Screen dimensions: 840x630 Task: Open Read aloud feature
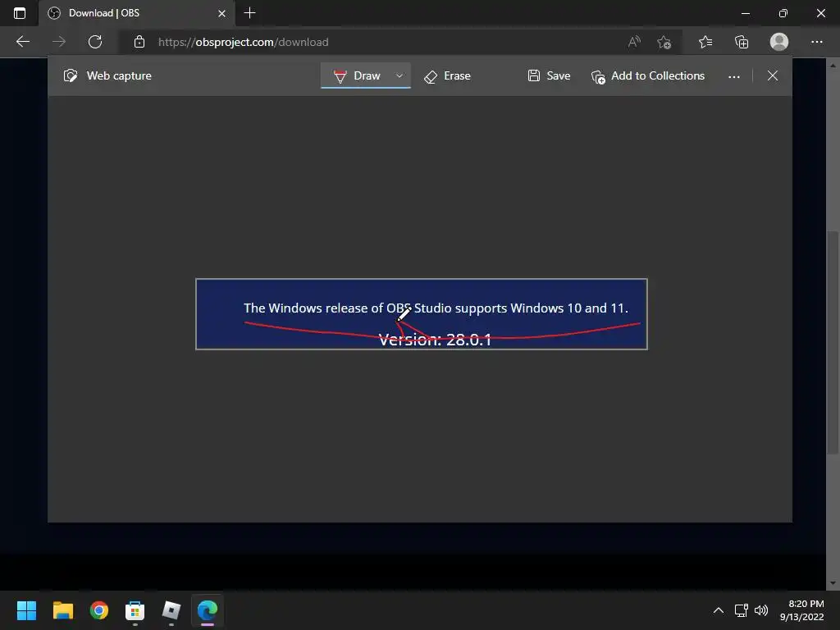pyautogui.click(x=634, y=42)
